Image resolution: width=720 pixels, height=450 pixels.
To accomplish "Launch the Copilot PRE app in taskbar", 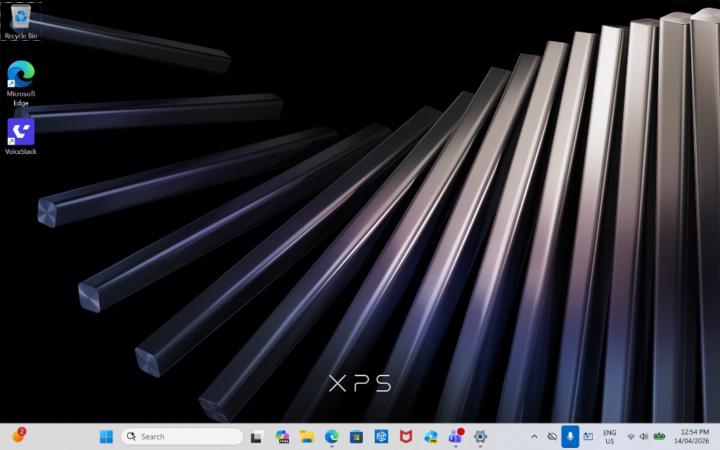I will point(282,437).
